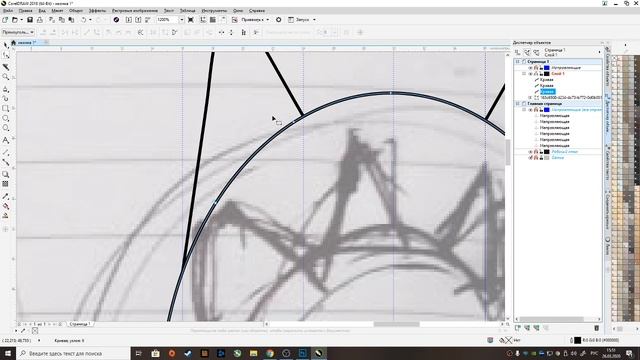Screen dimensions: 640x360
Task: Pick the Ellipse tool
Action: click(x=5, y=118)
